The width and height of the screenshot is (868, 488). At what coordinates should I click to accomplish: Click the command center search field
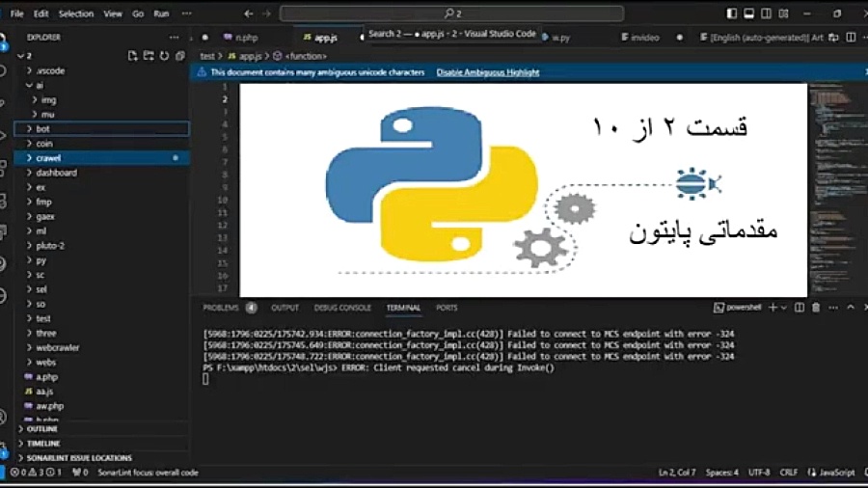tap(451, 14)
